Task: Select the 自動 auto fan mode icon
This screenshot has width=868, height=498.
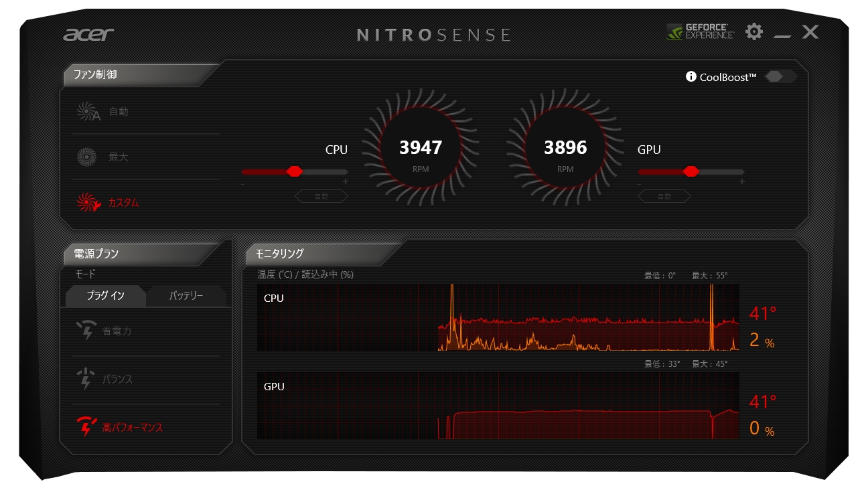Action: coord(88,112)
